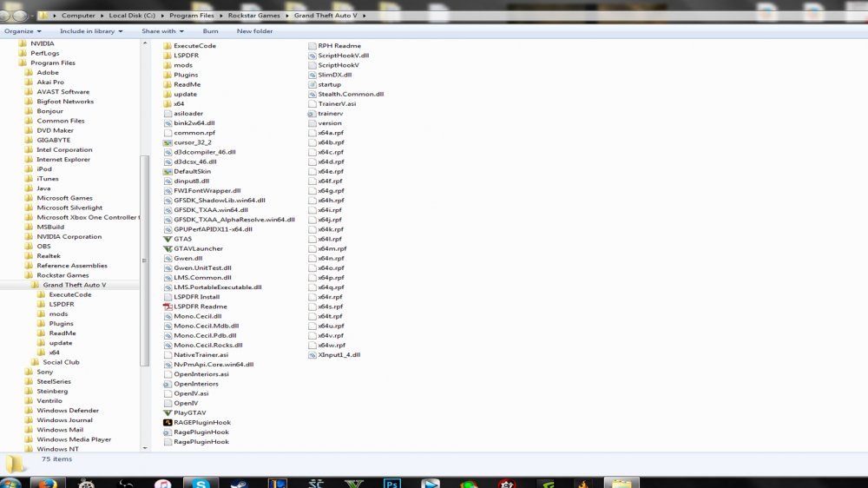
Task: Click Local Disk (C:) in the address bar
Action: [132, 16]
